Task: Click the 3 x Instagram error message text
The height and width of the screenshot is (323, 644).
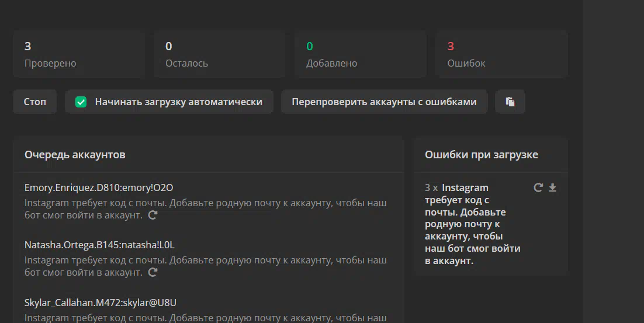Action: tap(473, 224)
